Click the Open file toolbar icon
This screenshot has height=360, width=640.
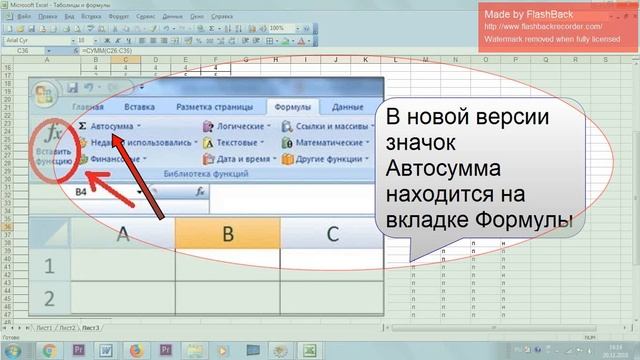20,29
